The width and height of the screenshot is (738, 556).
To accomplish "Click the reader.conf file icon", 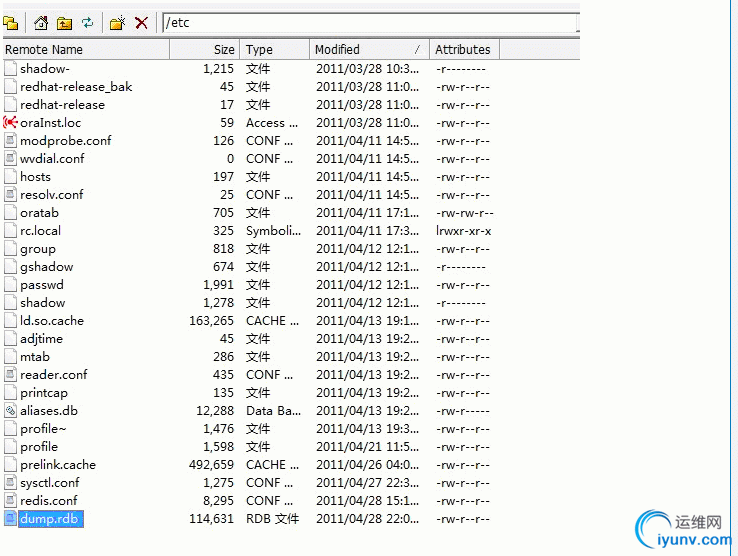I will [x=10, y=375].
